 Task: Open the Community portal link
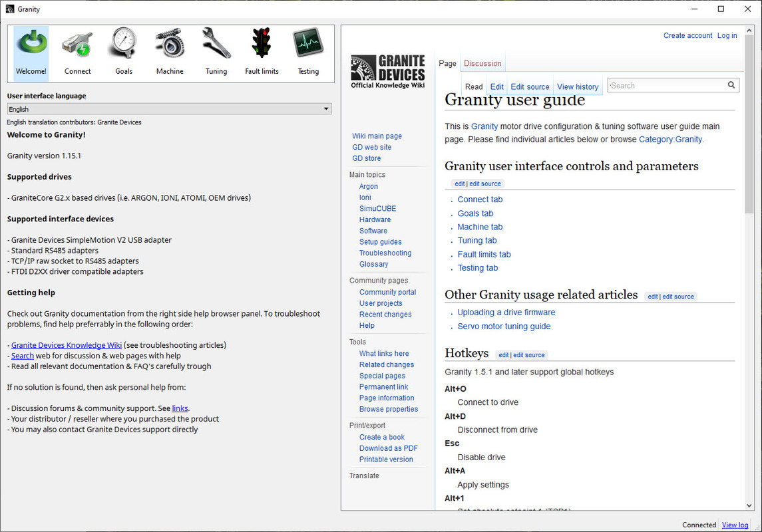[387, 292]
